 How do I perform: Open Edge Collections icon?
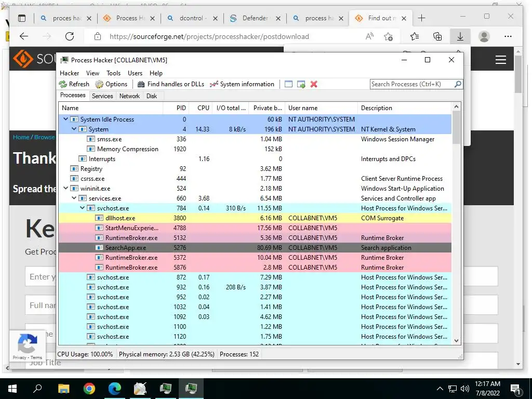[x=437, y=36]
